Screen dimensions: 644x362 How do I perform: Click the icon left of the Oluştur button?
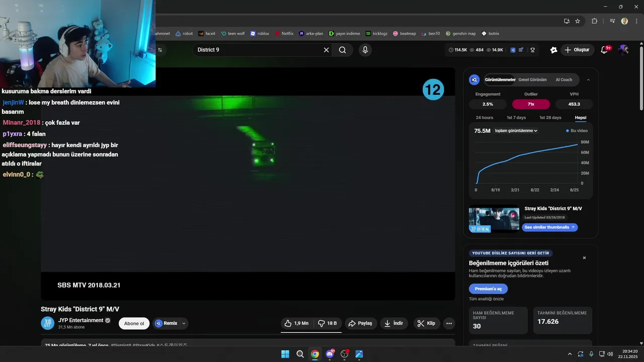pyautogui.click(x=554, y=50)
